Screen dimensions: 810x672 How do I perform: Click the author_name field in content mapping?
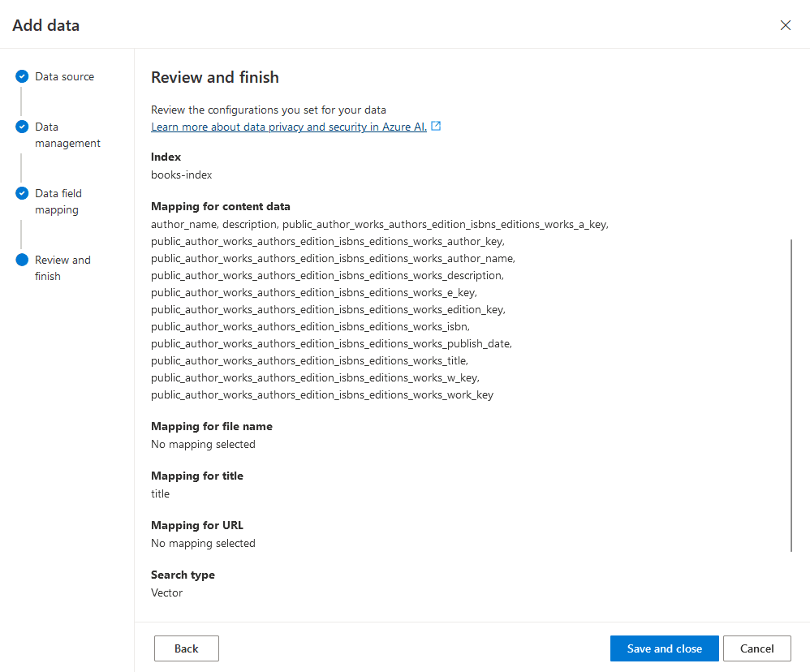tap(174, 224)
